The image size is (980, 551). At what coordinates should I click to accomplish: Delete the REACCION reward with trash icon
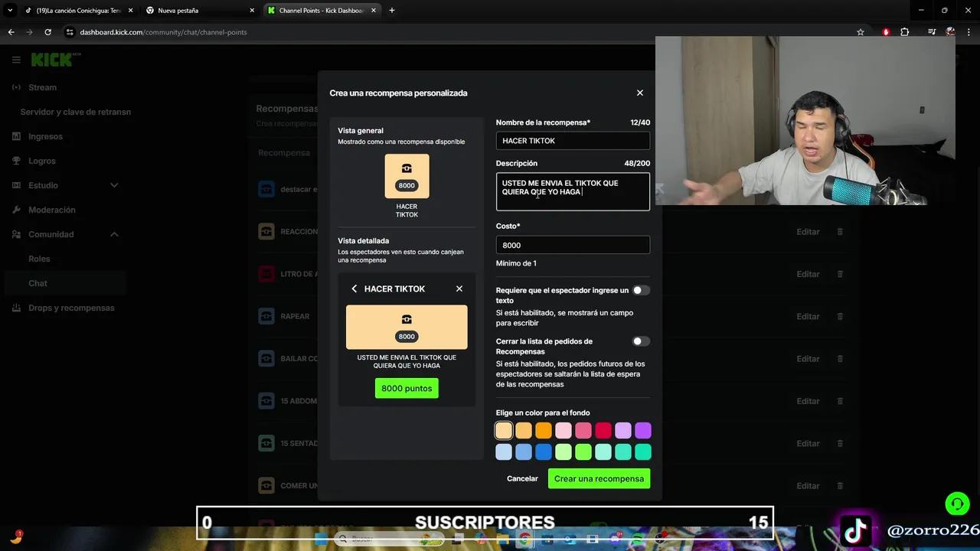pos(840,232)
